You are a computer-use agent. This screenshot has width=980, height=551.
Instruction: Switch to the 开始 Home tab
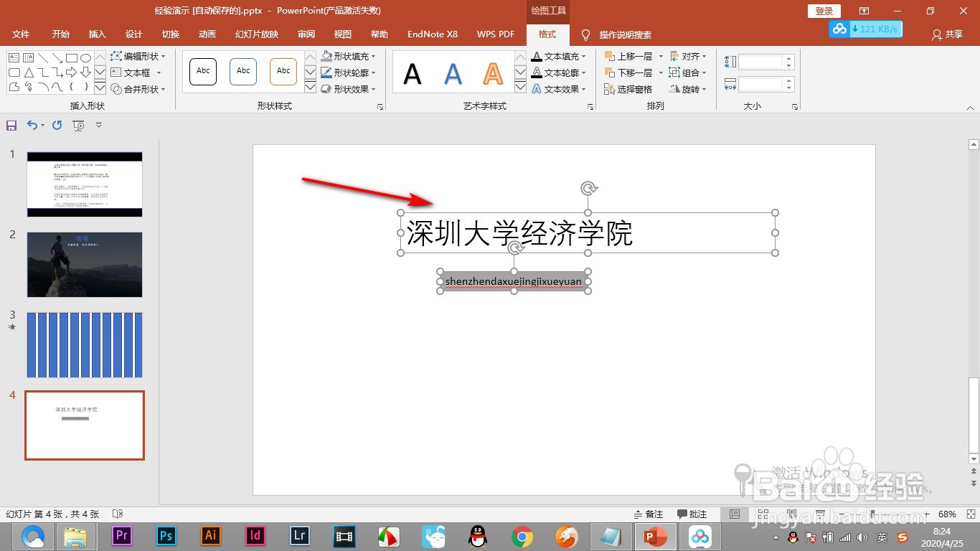61,34
